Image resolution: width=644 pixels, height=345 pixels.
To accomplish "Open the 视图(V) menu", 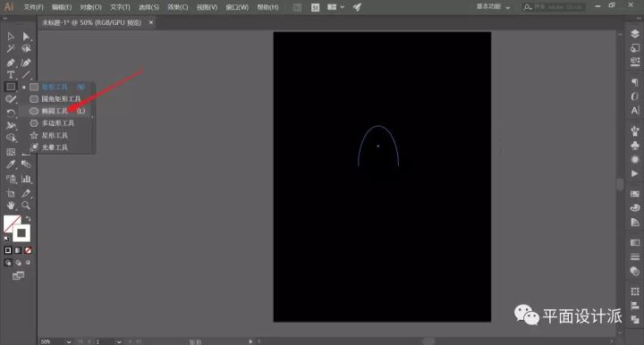I will pos(207,7).
